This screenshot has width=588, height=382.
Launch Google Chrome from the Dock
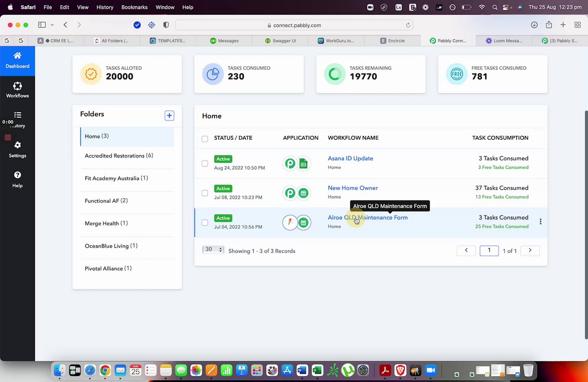pos(105,370)
